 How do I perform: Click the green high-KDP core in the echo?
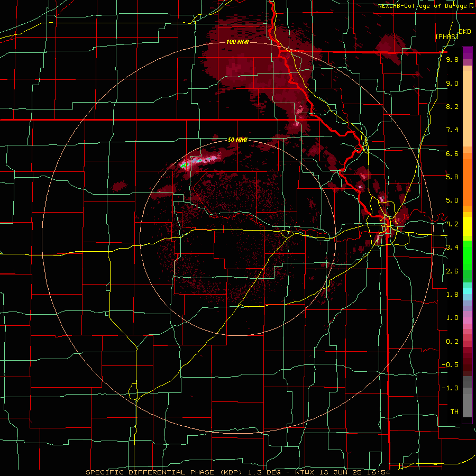(184, 165)
